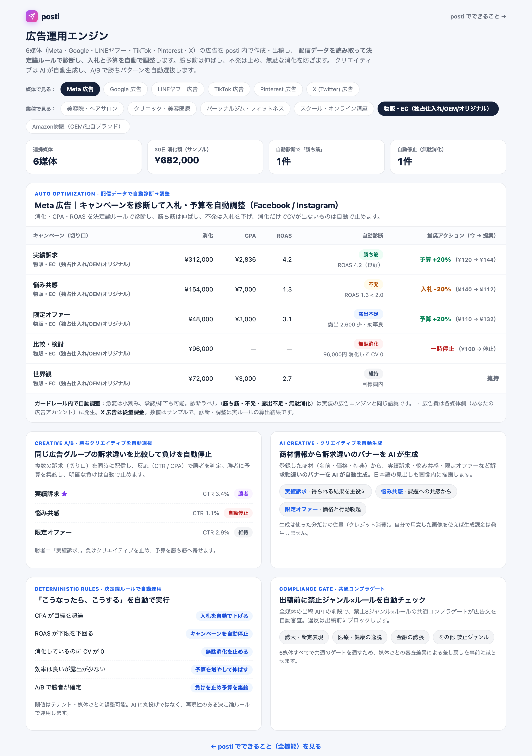Image resolution: width=532 pixels, height=756 pixels.
Task: Follow the '← posti でできること（全機能）を見る' link
Action: tap(266, 746)
